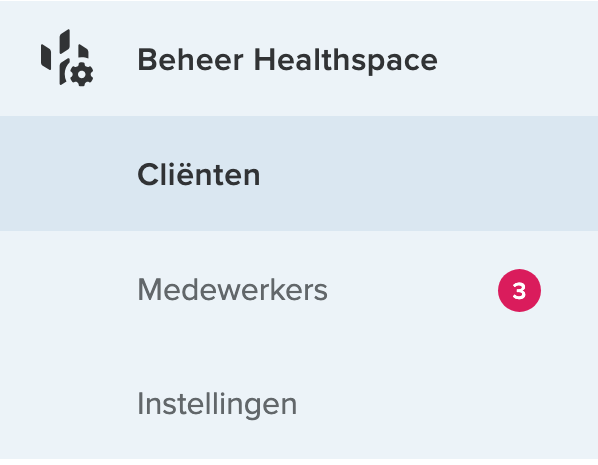The image size is (598, 465).
Task: Click the small gear on the logo
Action: pyautogui.click(x=82, y=75)
